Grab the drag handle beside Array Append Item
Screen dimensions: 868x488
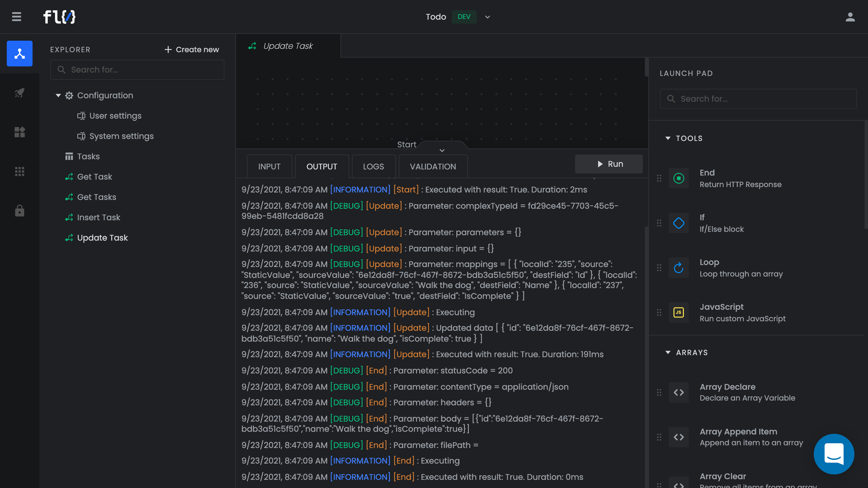click(x=659, y=437)
